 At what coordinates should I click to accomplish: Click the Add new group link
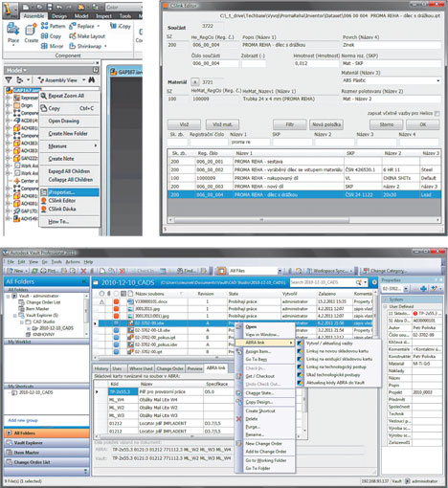pyautogui.click(x=23, y=420)
